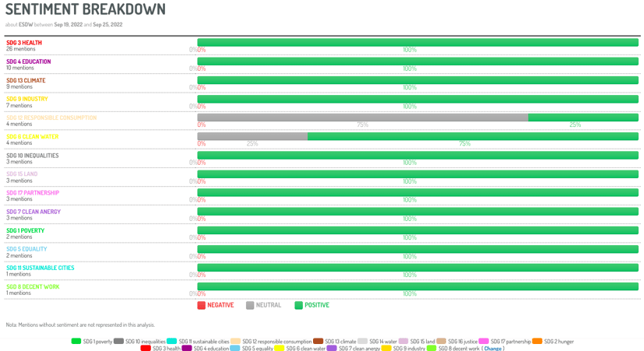This screenshot has height=351, width=644.
Task: Select the SDG 3 Health row label
Action: click(24, 43)
